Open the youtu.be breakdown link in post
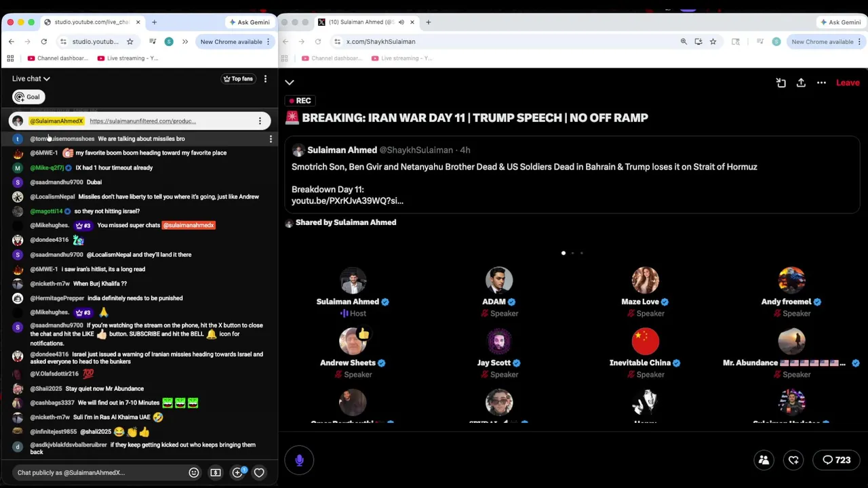The width and height of the screenshot is (868, 488). coord(347,201)
